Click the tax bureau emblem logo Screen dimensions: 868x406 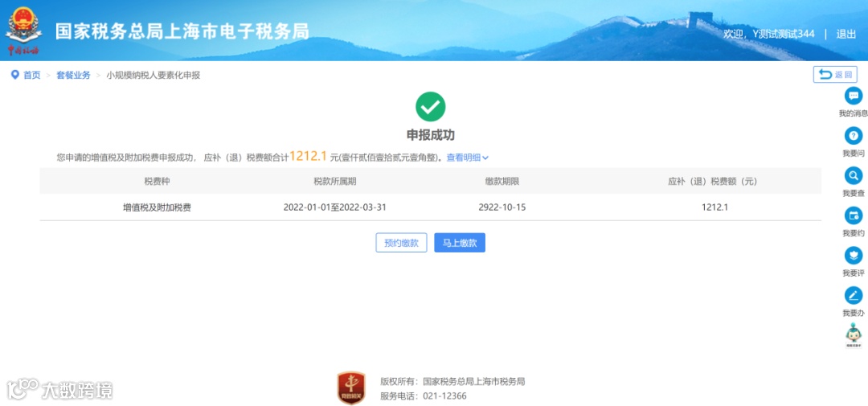(23, 30)
